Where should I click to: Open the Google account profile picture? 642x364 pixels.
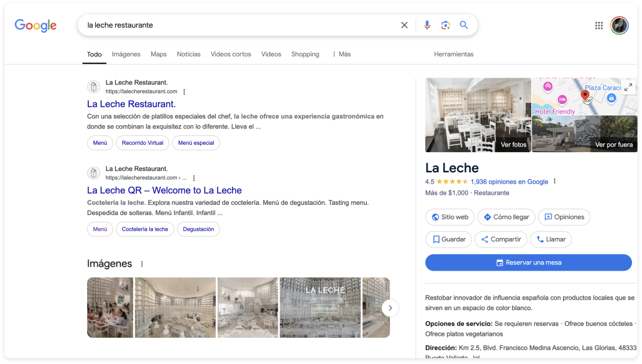tap(619, 25)
